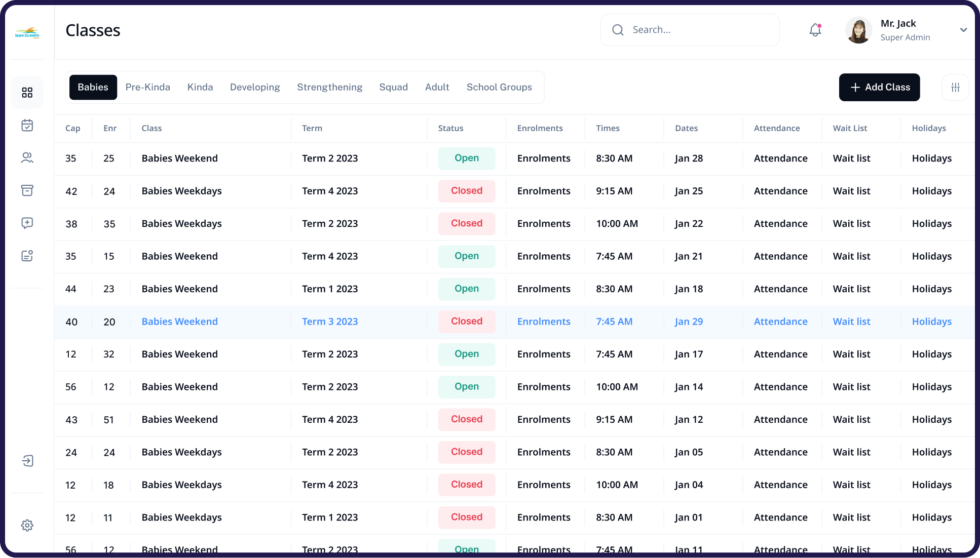980x558 pixels.
Task: Click Mr. Jack profile avatar
Action: 858,30
